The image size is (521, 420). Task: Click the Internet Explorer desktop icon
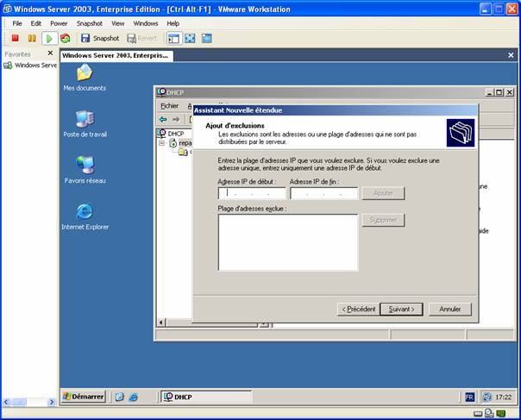85,216
